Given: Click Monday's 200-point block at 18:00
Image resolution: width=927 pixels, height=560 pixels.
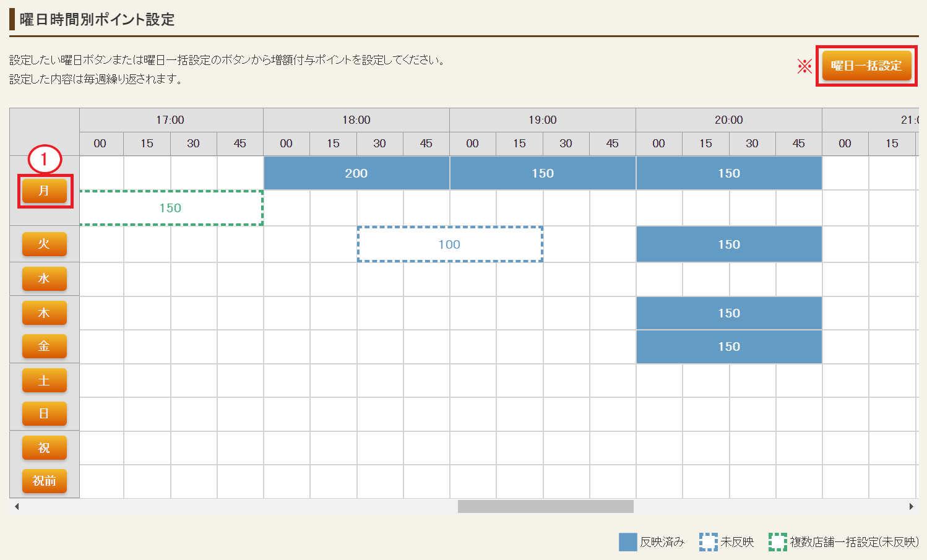Looking at the screenshot, I should tap(356, 173).
